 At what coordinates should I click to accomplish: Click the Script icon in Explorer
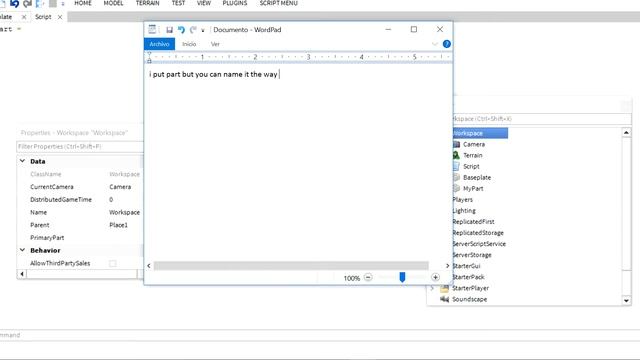pyautogui.click(x=456, y=166)
